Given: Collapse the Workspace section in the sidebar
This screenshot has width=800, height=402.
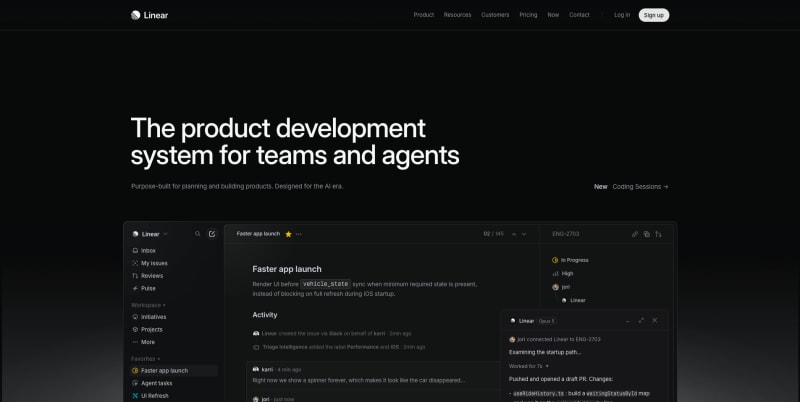Looking at the screenshot, I should [x=146, y=305].
